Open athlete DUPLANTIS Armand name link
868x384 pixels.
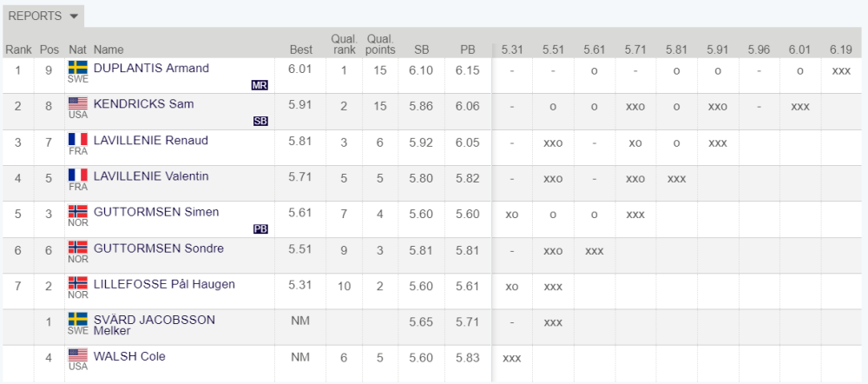(x=151, y=68)
